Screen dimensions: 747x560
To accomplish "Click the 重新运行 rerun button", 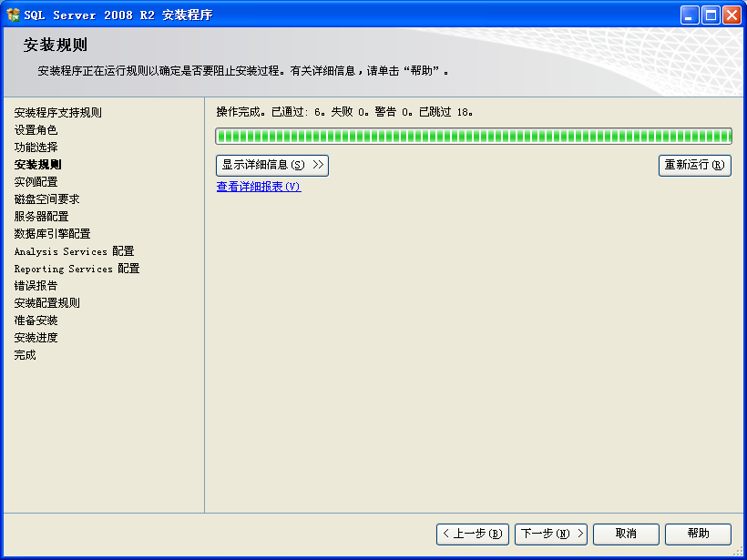I will click(694, 165).
